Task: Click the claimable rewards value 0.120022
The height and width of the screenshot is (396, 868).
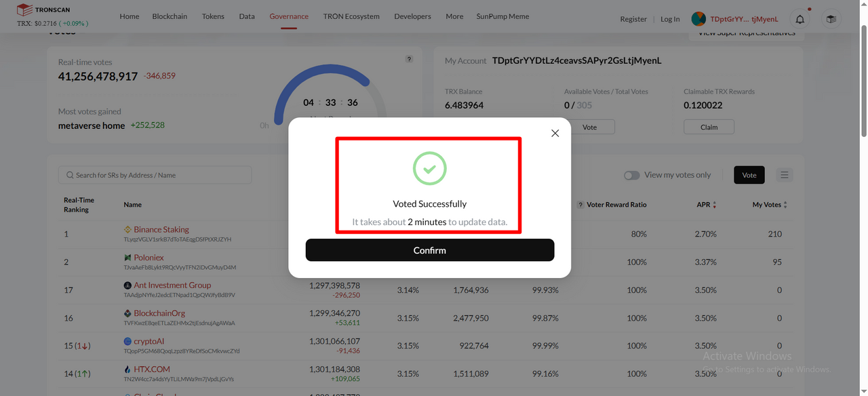Action: (703, 105)
